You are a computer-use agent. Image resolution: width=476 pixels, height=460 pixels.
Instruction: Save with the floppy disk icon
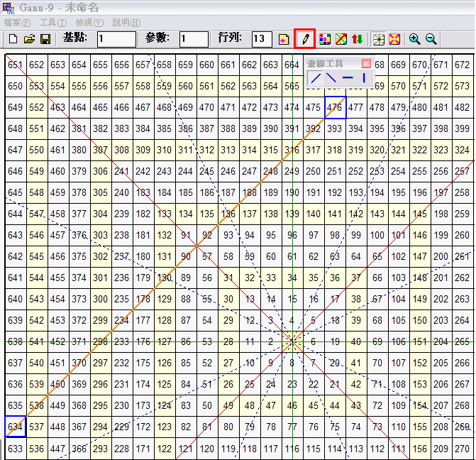point(45,39)
